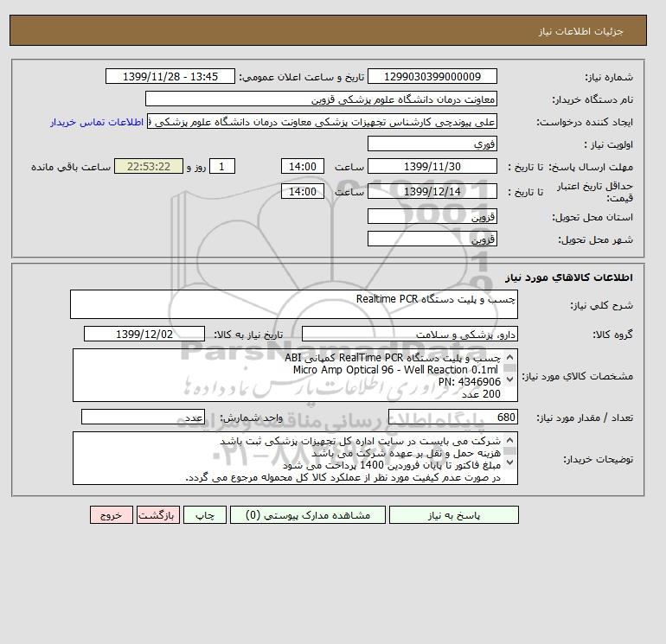Image resolution: width=666 pixels, height=644 pixels.
Task: Open اطلاعات تماس خریدار link
Action: click(97, 122)
